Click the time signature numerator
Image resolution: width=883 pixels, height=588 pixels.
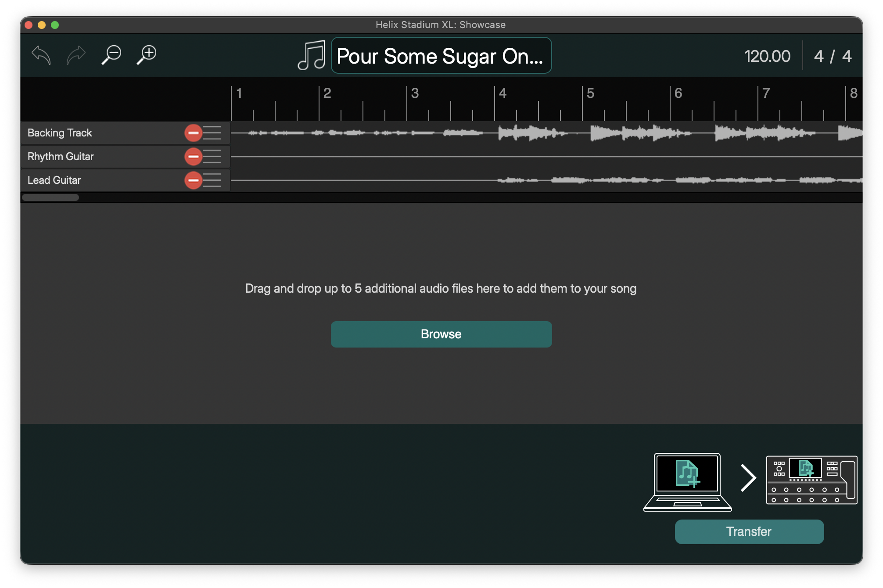pyautogui.click(x=819, y=56)
